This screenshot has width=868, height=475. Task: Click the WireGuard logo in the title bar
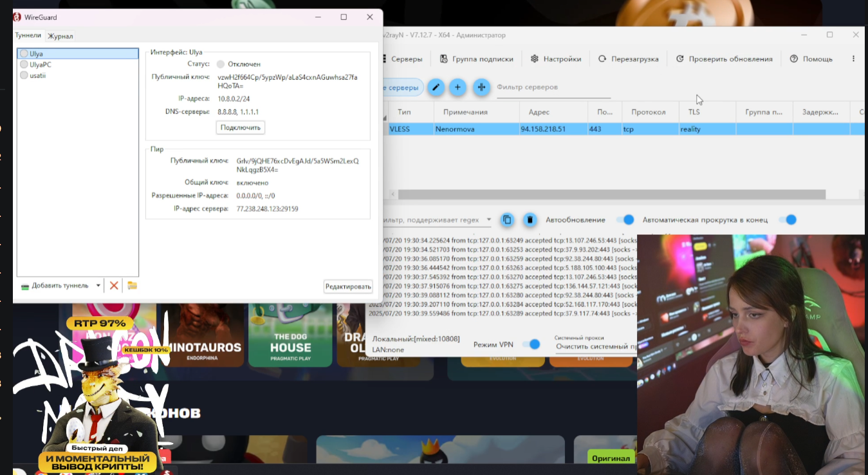click(17, 17)
